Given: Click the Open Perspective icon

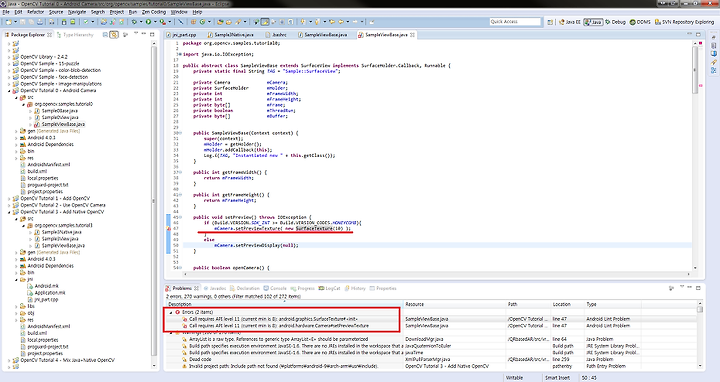Looking at the screenshot, I should tap(550, 22).
